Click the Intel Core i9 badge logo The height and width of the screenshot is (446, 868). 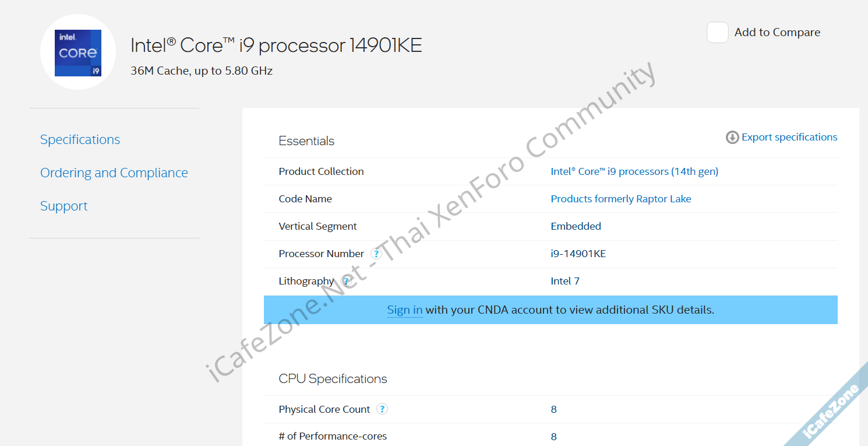pos(78,52)
